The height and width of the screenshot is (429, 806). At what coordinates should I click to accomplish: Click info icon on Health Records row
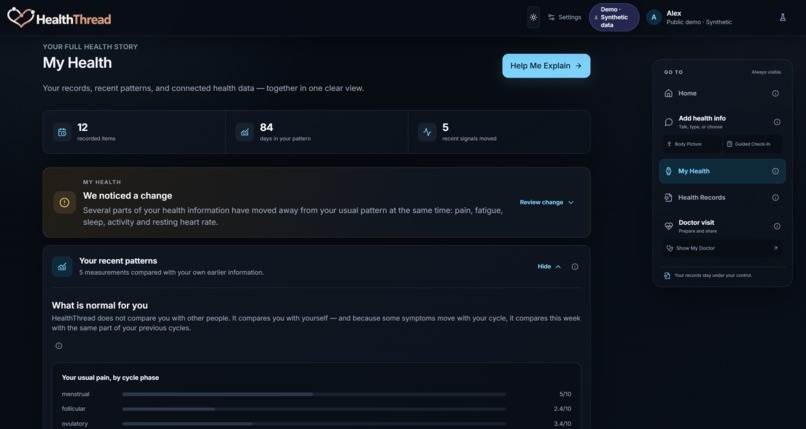[x=775, y=198]
